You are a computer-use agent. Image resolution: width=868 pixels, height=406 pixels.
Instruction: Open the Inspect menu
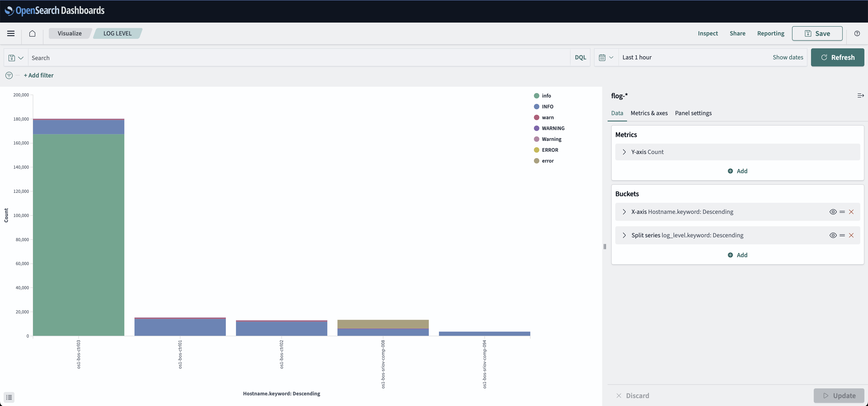pos(708,33)
